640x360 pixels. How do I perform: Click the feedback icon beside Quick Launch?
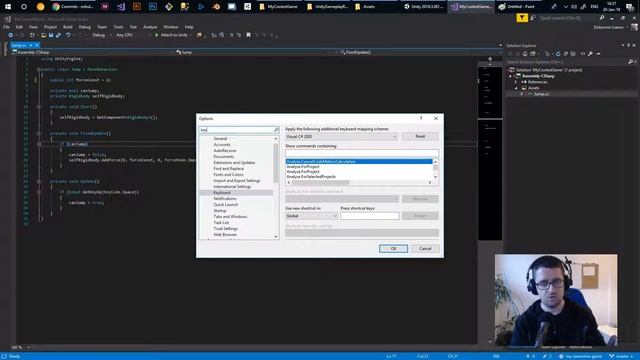pyautogui.click(x=533, y=18)
